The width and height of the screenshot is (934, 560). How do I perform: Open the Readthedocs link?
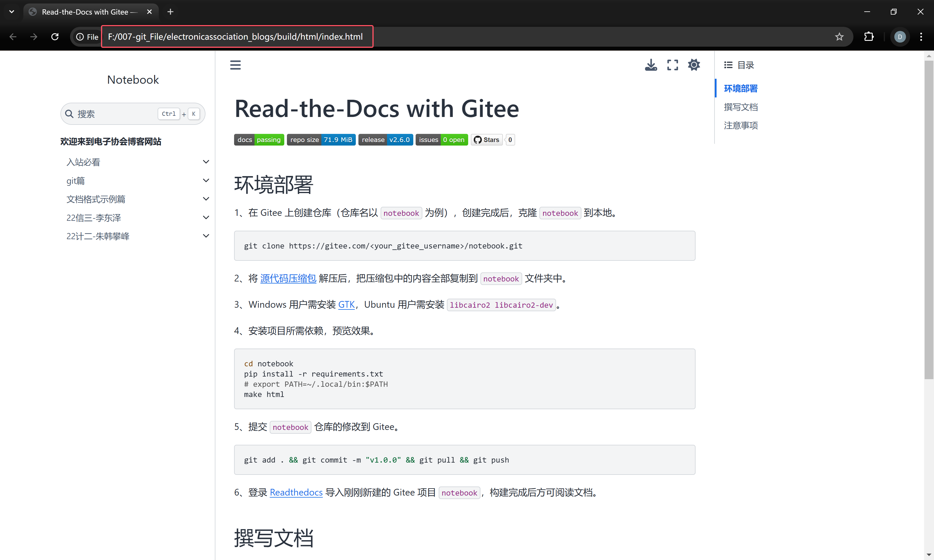(296, 492)
